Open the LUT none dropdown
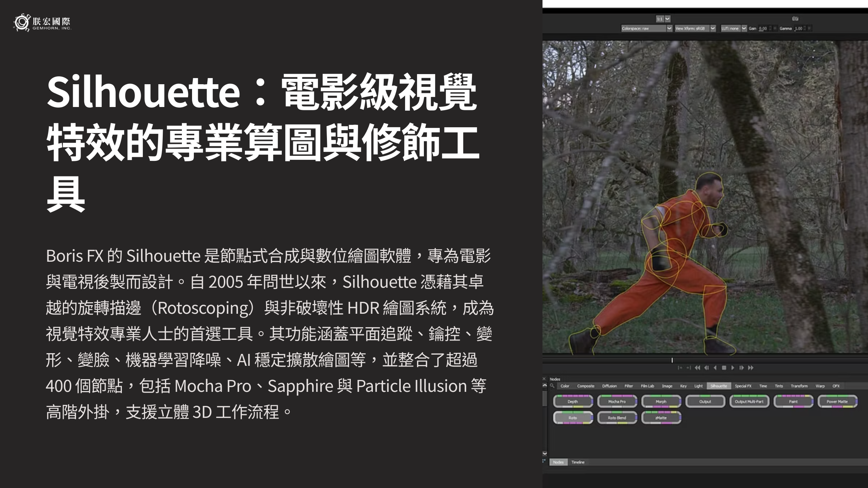The image size is (868, 488). coord(744,28)
